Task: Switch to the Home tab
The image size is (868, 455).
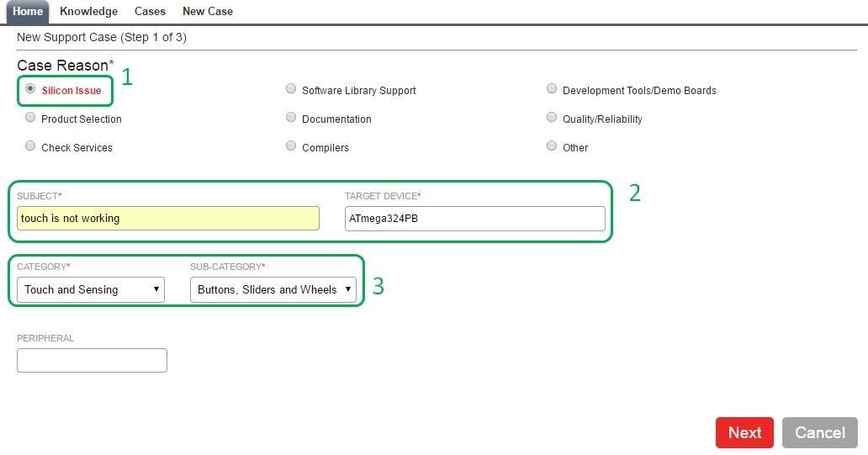Action: point(28,12)
